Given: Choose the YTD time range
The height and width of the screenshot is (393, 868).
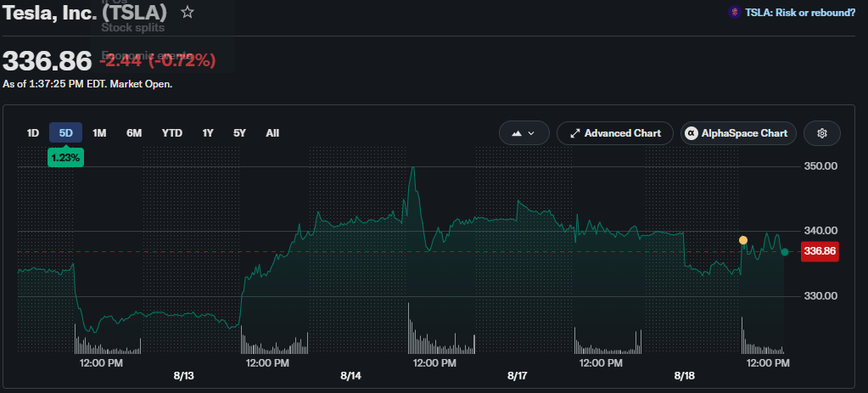Looking at the screenshot, I should [172, 133].
